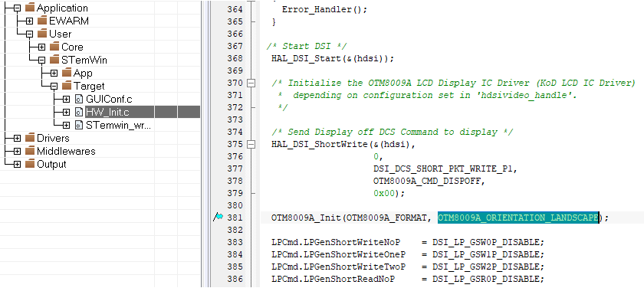Select the Core tree item
644x288 pixels.
(72, 47)
